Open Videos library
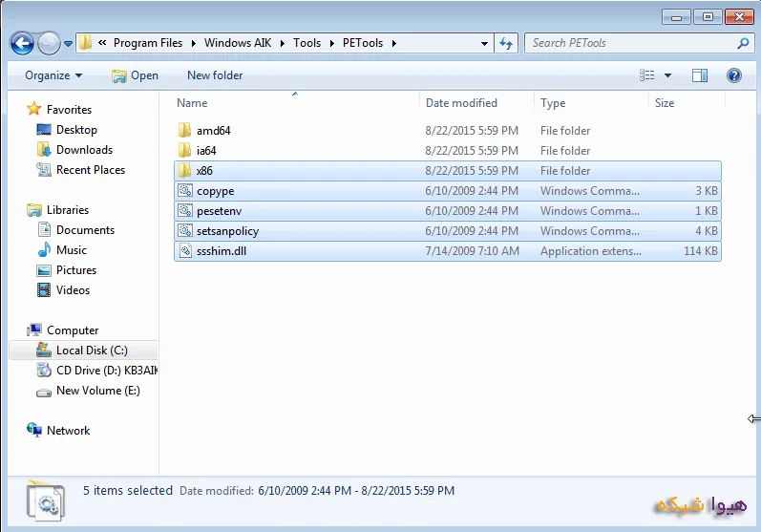761x532 pixels. click(x=73, y=290)
